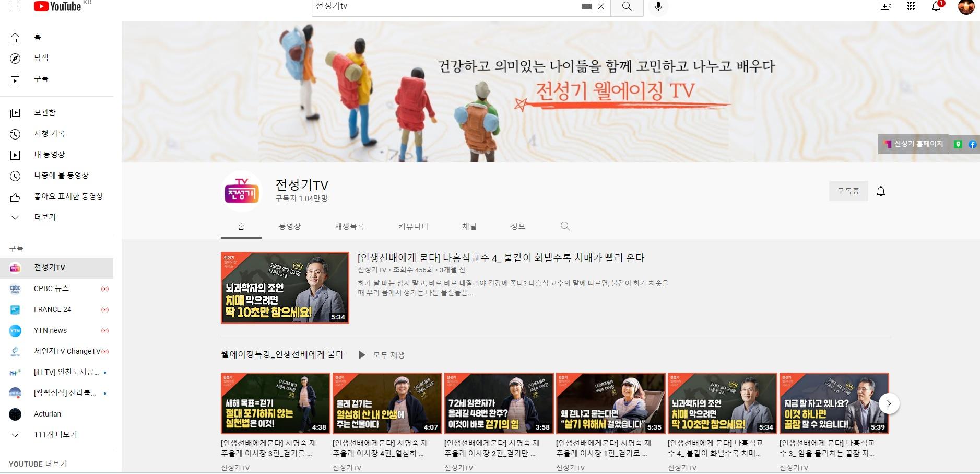
Task: Play thumbnail 72세 암환자가 3:58 video
Action: pyautogui.click(x=499, y=403)
